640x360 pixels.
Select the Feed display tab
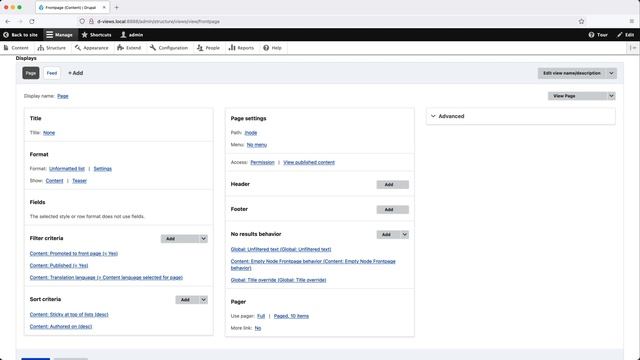(x=52, y=73)
